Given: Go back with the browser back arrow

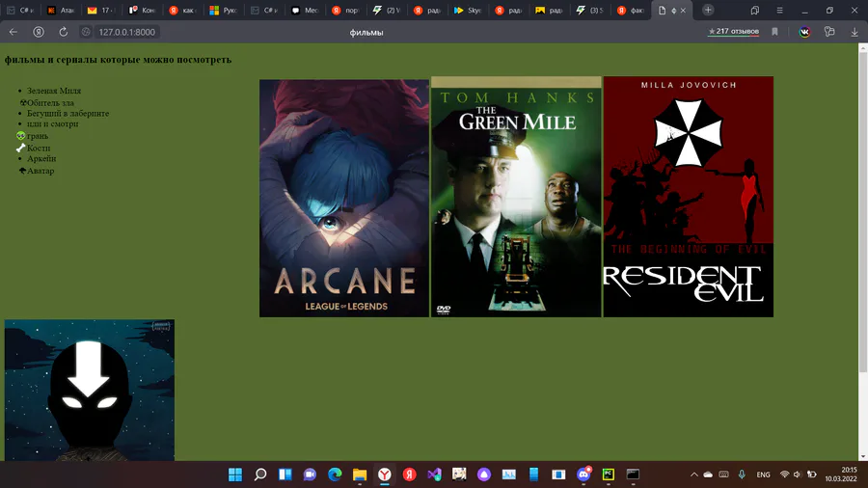Looking at the screenshot, I should click(x=14, y=32).
